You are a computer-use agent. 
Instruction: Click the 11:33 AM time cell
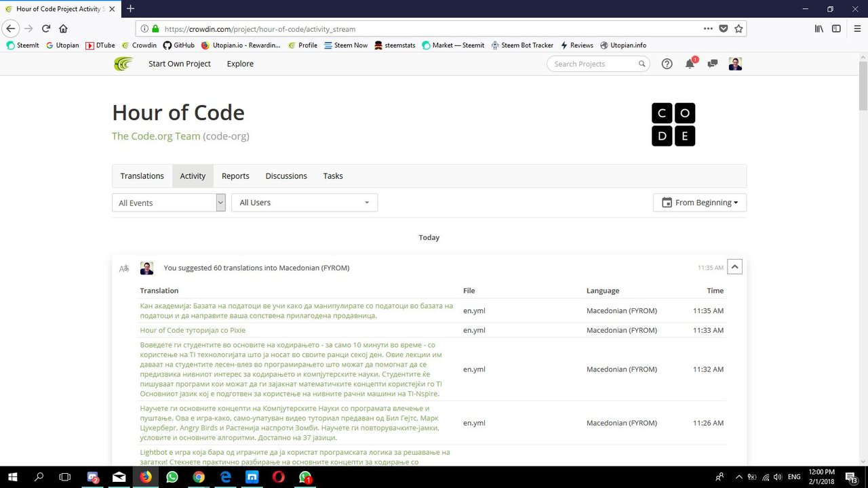click(x=708, y=330)
